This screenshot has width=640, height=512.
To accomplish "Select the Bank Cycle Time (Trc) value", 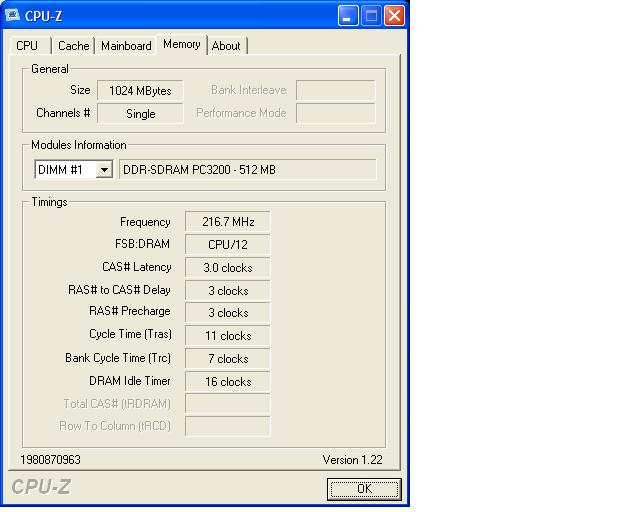I will point(227,359).
